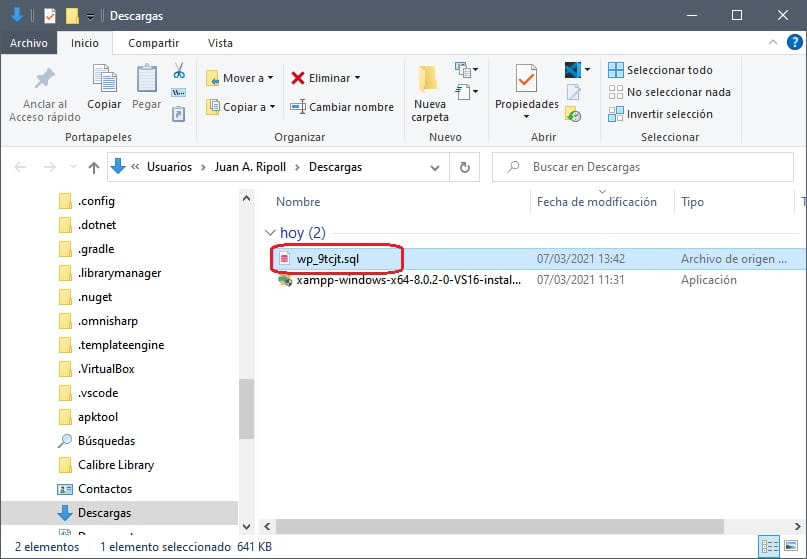Click the Edit file icon in Abrir group
Image resolution: width=807 pixels, height=559 pixels.
tap(573, 92)
